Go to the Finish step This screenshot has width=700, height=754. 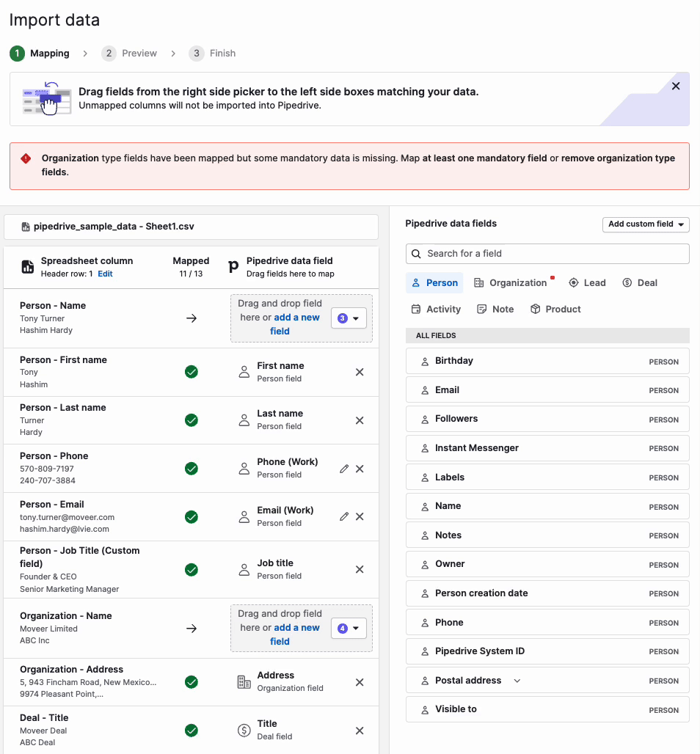pos(212,54)
